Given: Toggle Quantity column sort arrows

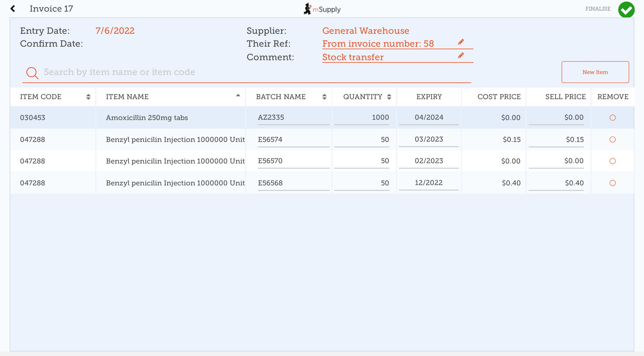Looking at the screenshot, I should coord(389,97).
